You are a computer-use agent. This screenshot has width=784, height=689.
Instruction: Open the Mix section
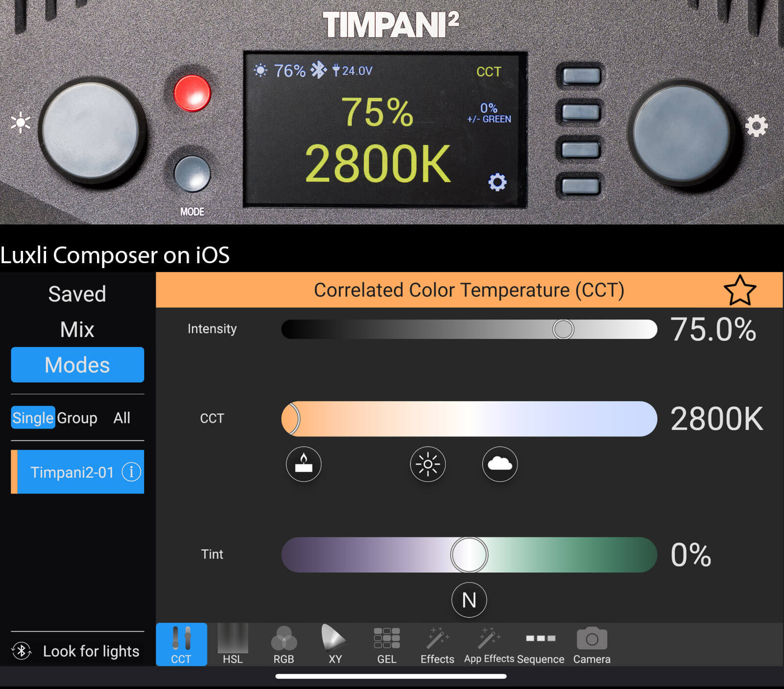pos(77,329)
